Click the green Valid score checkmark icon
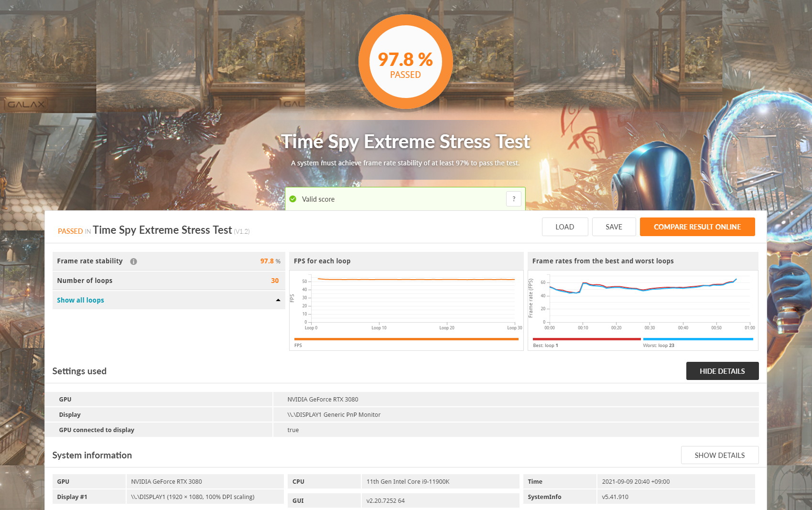The width and height of the screenshot is (812, 510). click(293, 199)
